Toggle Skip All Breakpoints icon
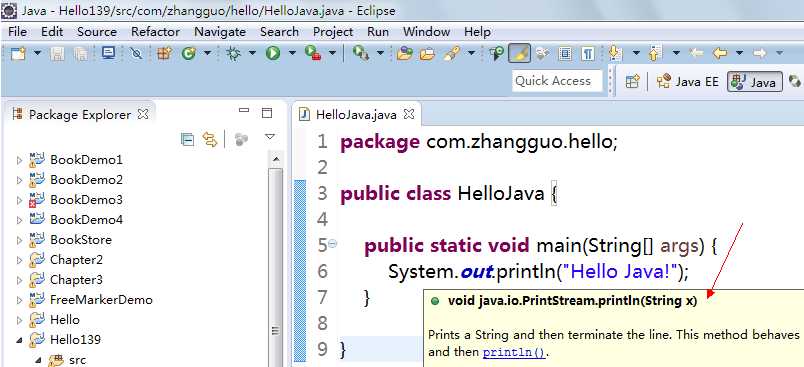 [x=136, y=53]
